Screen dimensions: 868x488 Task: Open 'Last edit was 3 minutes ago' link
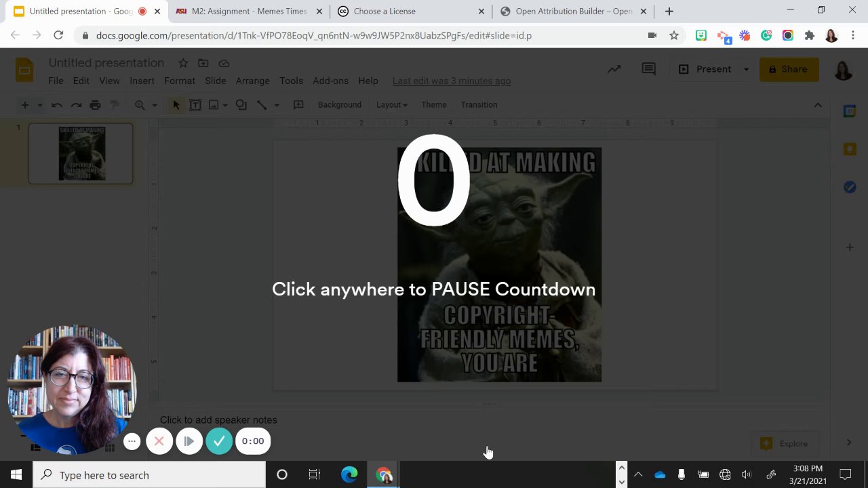click(452, 81)
